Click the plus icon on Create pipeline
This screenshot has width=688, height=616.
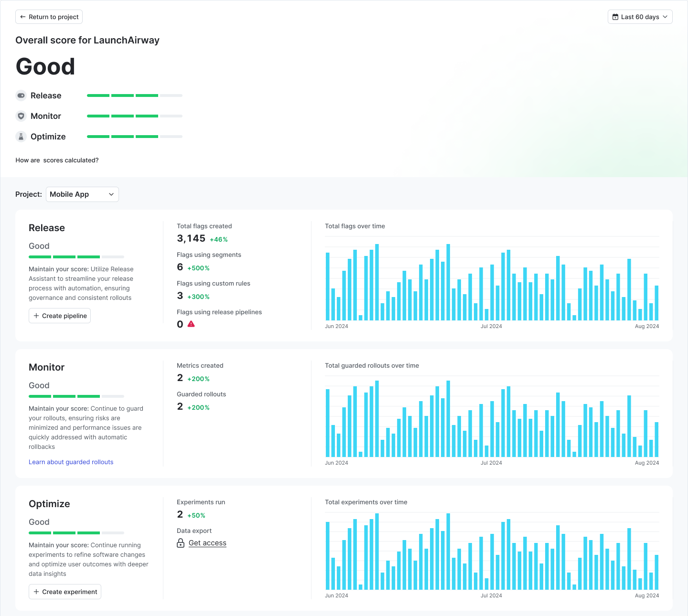pyautogui.click(x=36, y=316)
